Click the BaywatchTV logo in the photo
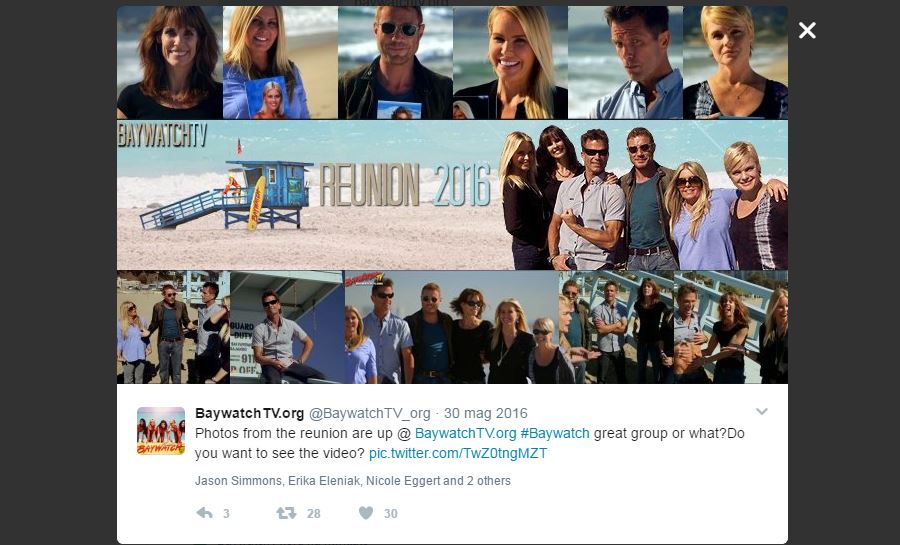Viewport: 900px width, 545px height. [x=162, y=135]
